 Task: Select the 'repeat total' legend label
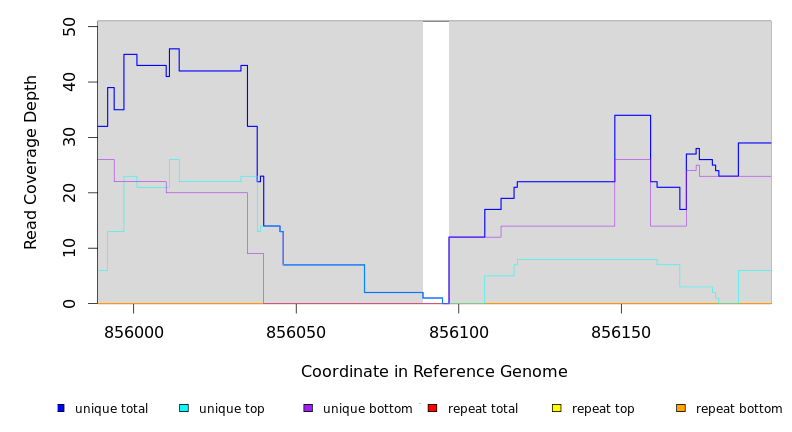pyautogui.click(x=483, y=409)
